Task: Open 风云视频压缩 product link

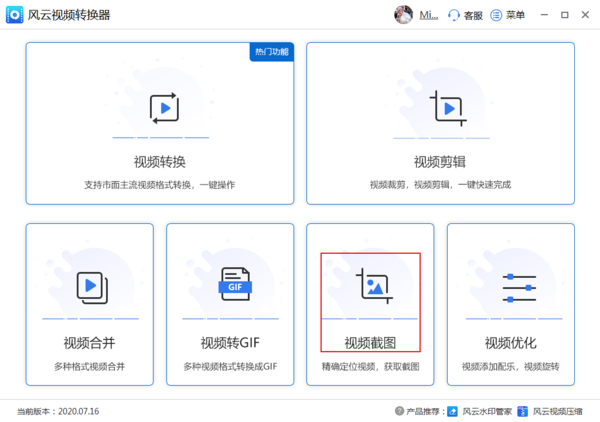Action: [556, 411]
